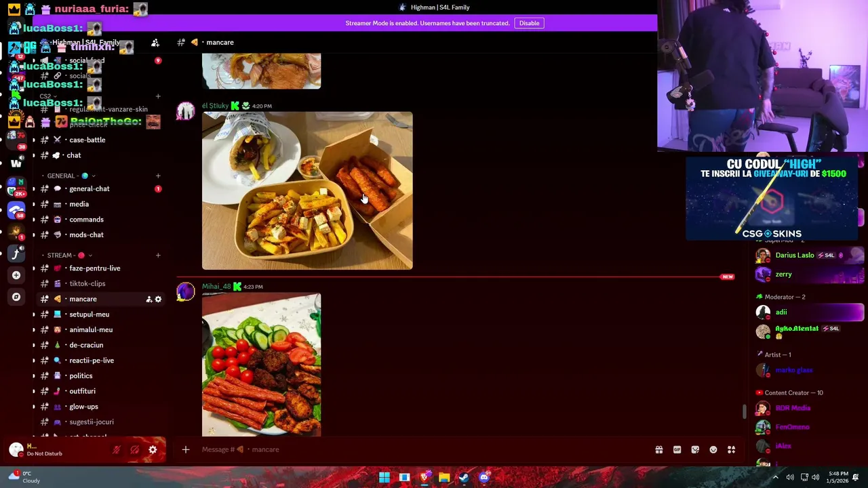Open Windows Start menu
This screenshot has width=868, height=488.
tap(384, 478)
